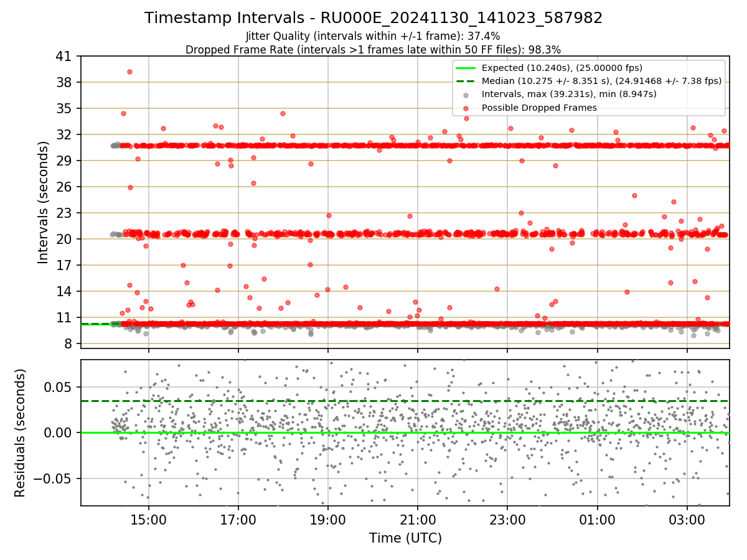747x560 pixels.
Task: Click the '32' tick on the intervals axis
Action: click(x=64, y=134)
